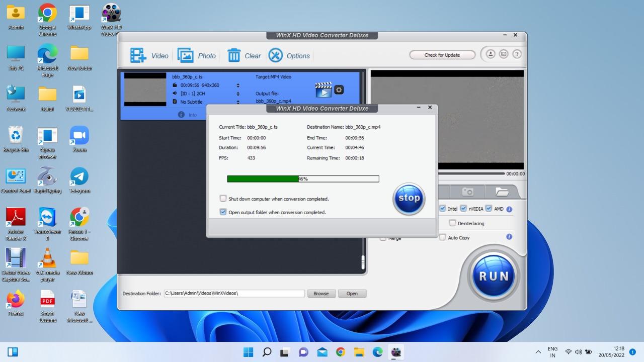The image size is (644, 362).
Task: Click the help question mark icon
Action: tap(517, 54)
